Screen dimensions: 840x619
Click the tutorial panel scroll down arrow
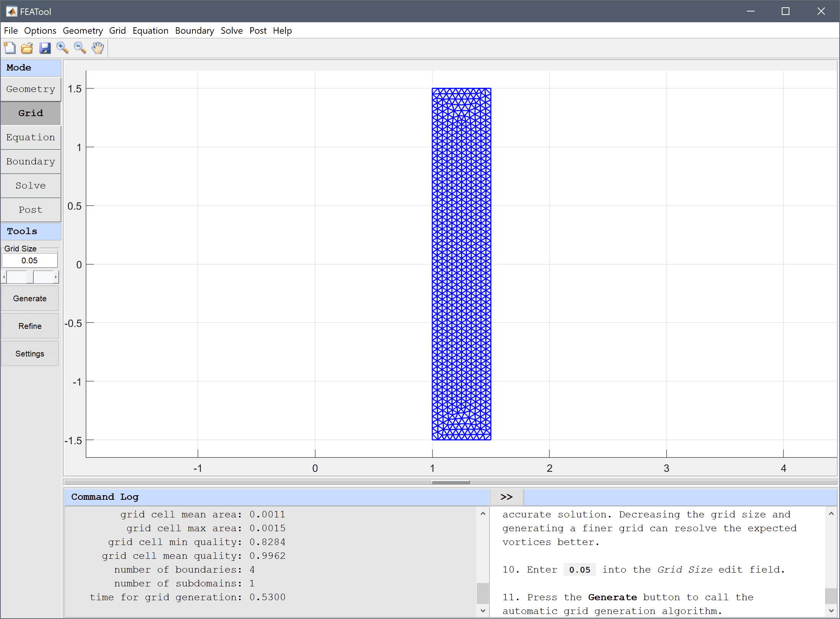[831, 611]
